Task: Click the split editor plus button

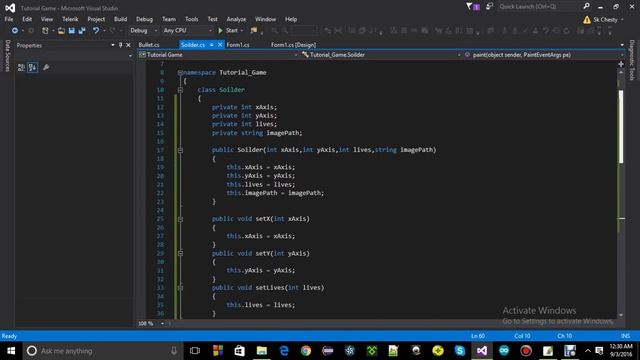Action: 621,64
